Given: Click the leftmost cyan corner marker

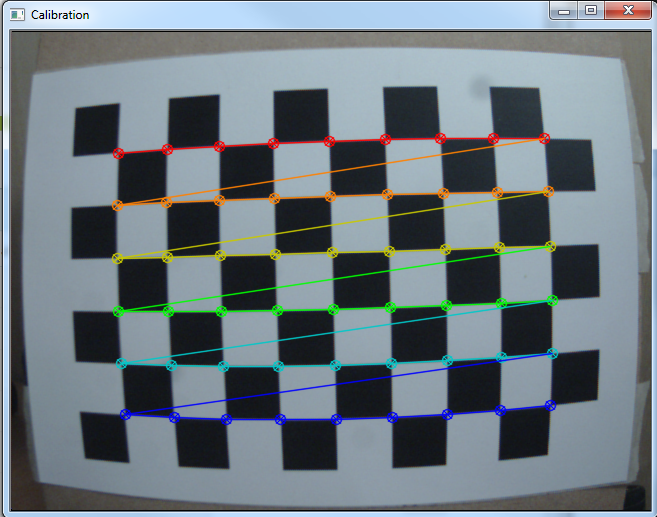Looking at the screenshot, I should click(122, 363).
